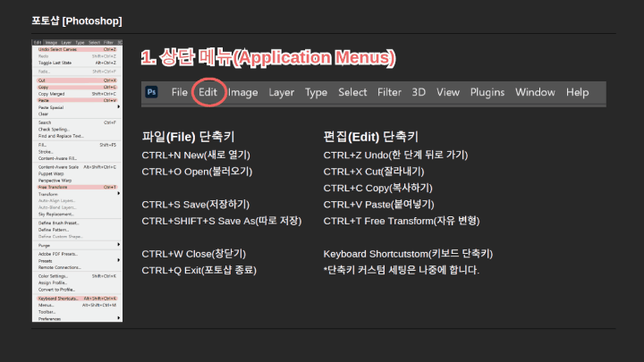
Task: Choose Cut in the Edit dropdown
Action: pos(77,80)
